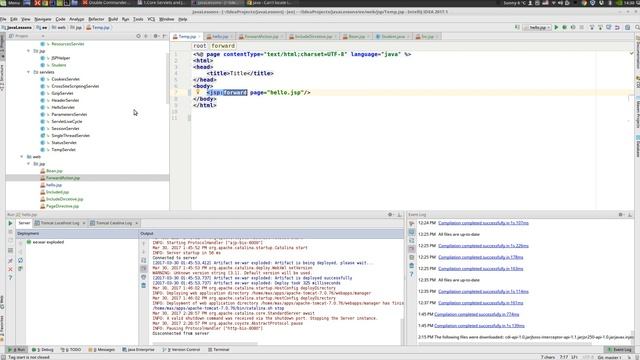Open the Refactor menu
640x360 pixels.
pyautogui.click(x=96, y=19)
